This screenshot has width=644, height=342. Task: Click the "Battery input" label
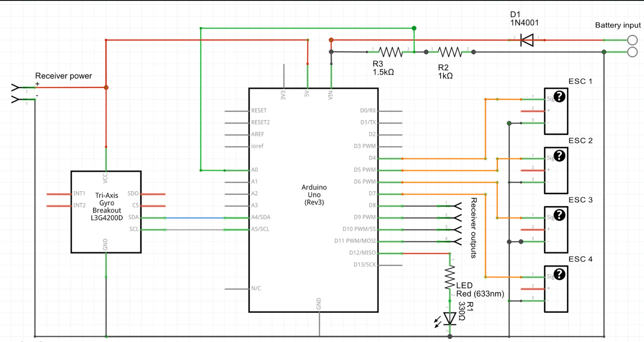tap(618, 25)
